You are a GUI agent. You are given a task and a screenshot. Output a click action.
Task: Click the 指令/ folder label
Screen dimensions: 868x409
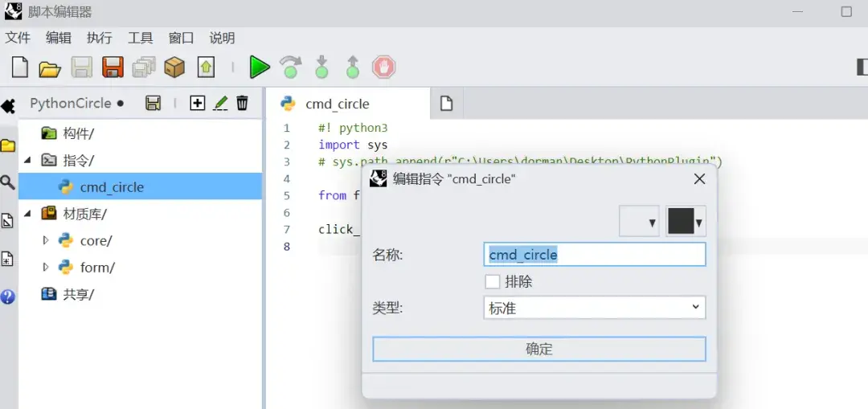pos(79,161)
